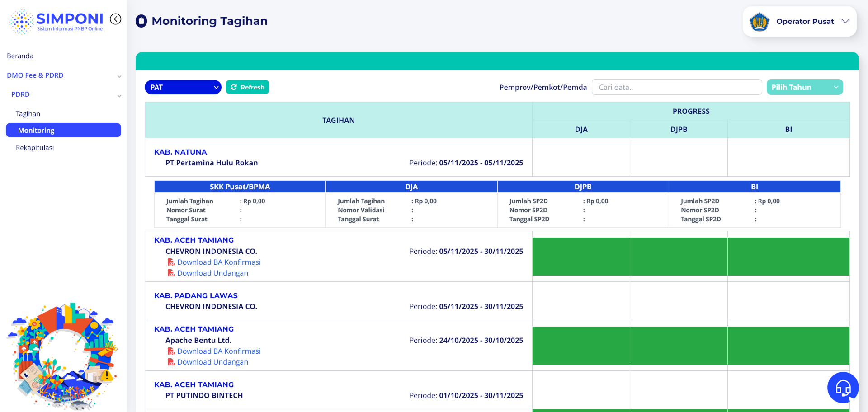
Task: Open the Pilih Tahun year dropdown
Action: (x=804, y=87)
